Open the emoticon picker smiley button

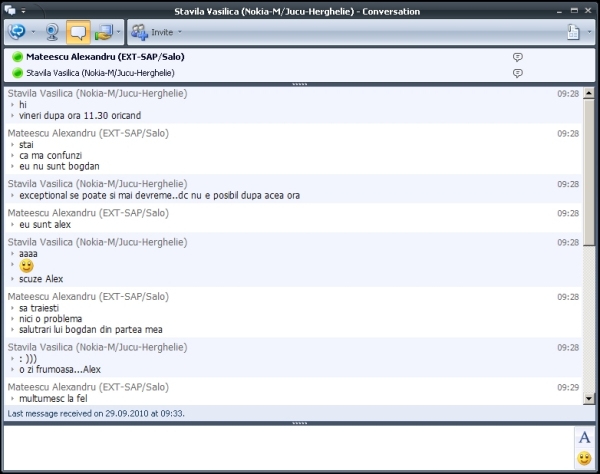point(584,459)
